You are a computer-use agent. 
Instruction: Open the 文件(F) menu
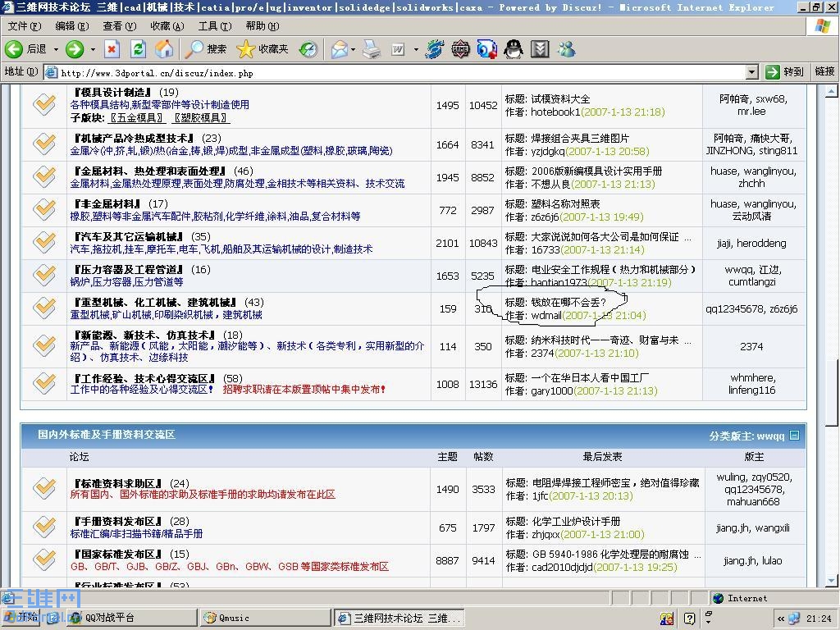pos(25,25)
